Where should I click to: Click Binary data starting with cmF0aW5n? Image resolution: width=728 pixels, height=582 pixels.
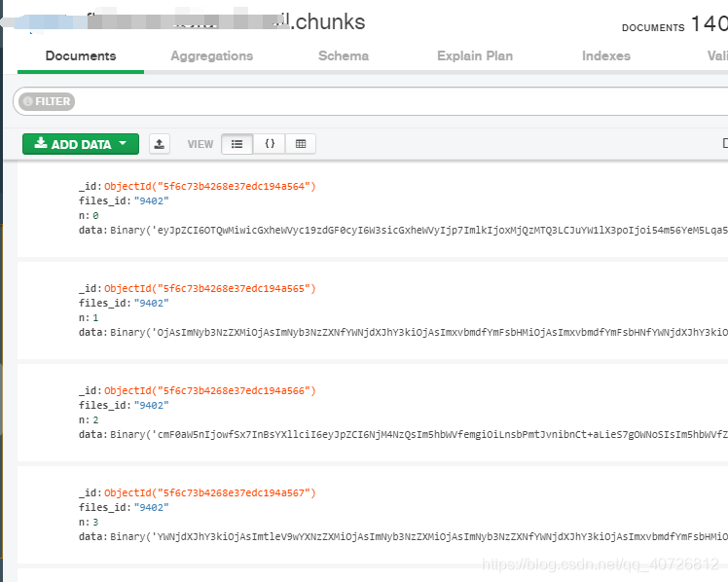click(419, 434)
